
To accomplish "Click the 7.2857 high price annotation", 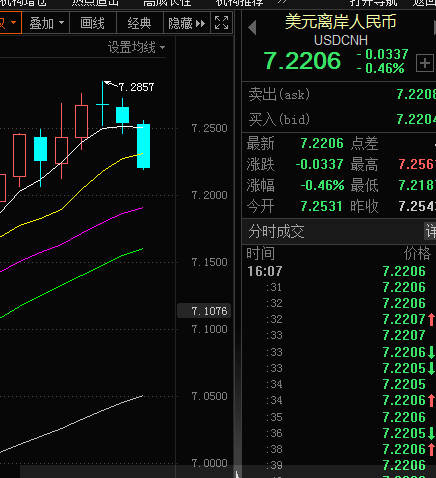I will (136, 87).
